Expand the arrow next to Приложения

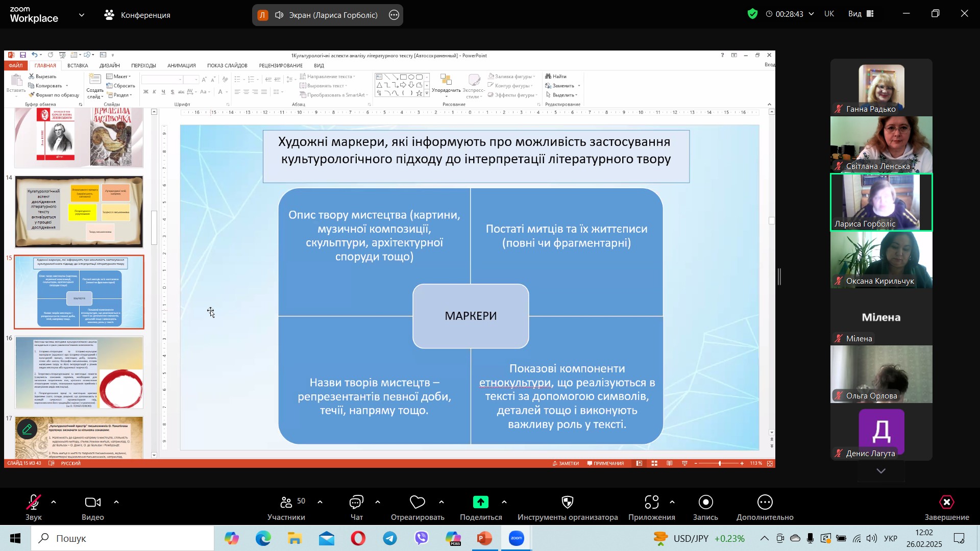click(x=672, y=503)
